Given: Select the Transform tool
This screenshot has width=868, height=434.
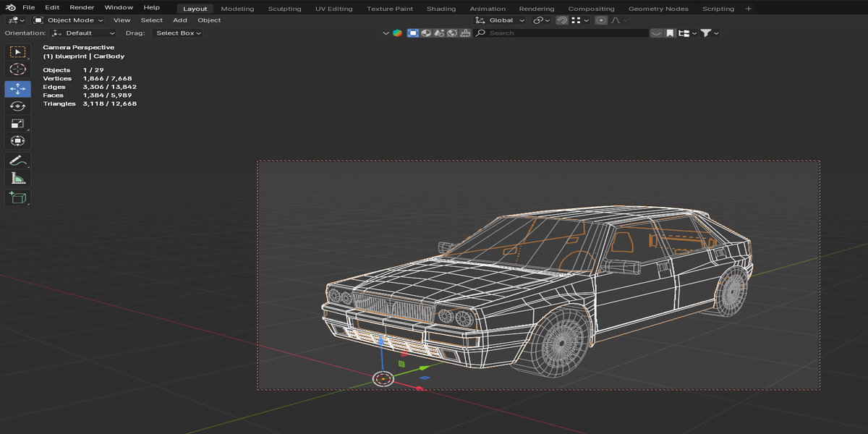Looking at the screenshot, I should [x=17, y=141].
